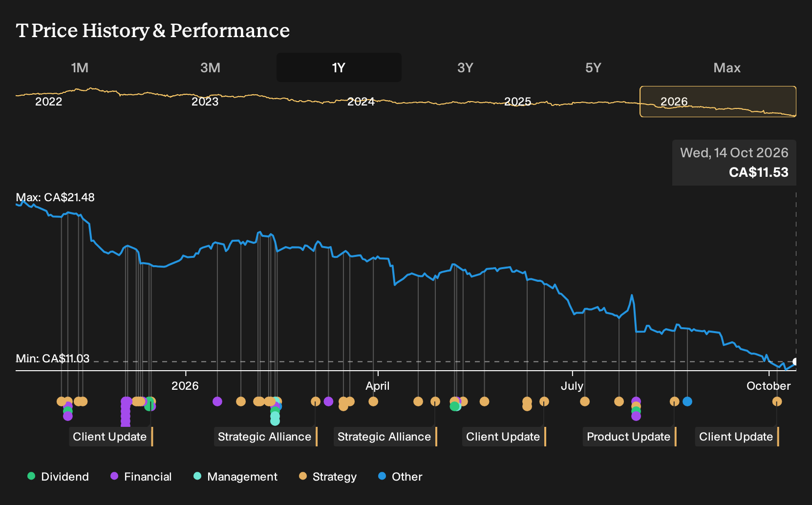Select the 3M range tab
The height and width of the screenshot is (505, 812).
(211, 67)
